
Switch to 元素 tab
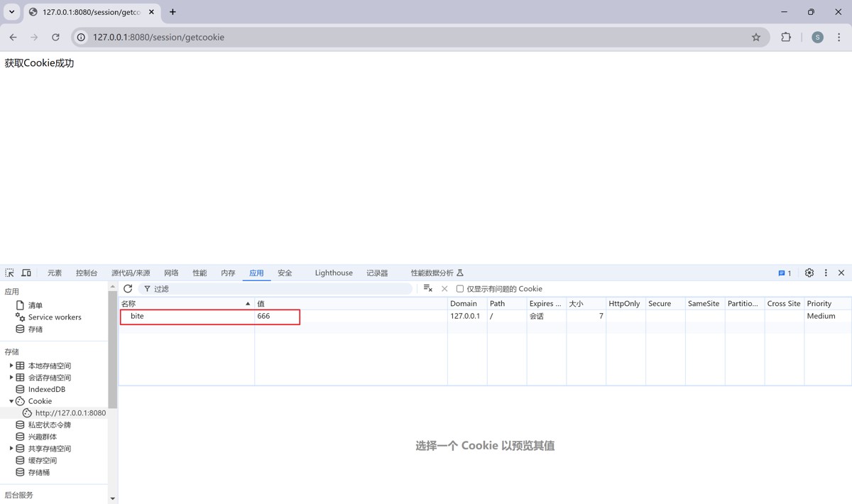coord(55,273)
